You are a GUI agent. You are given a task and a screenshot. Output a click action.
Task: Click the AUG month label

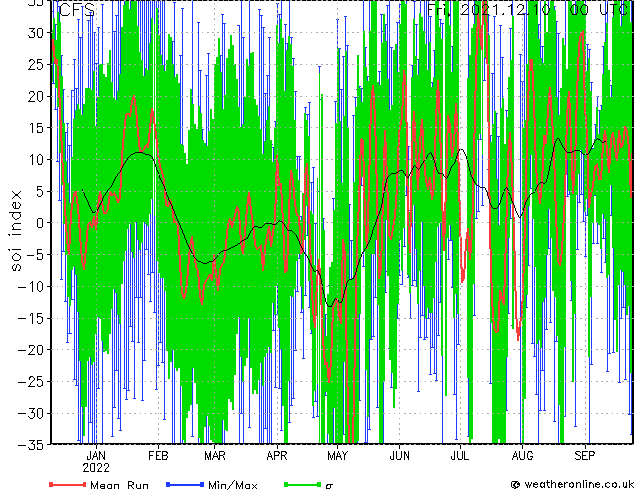coord(522,456)
